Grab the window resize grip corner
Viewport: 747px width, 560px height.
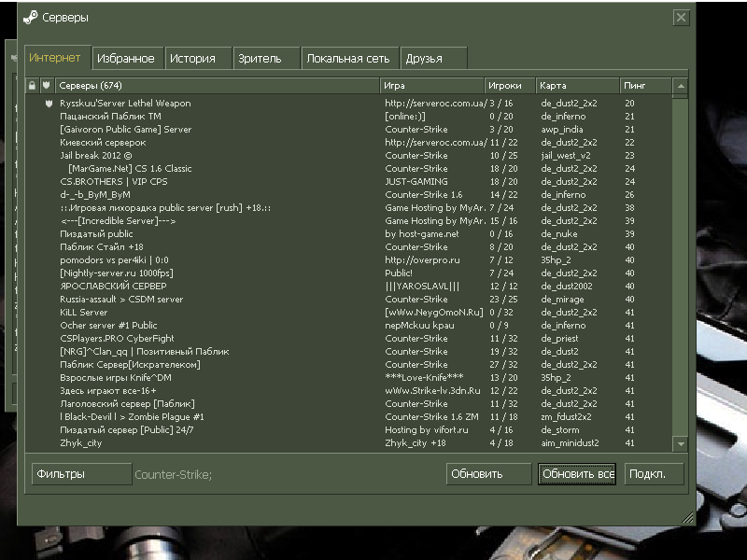[687, 518]
